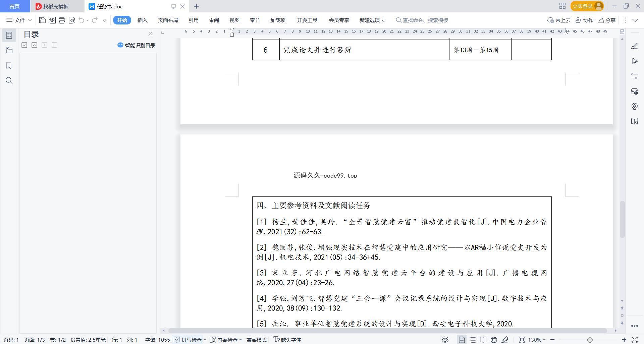The width and height of the screenshot is (644, 344).
Task: Click 未上云 cloud status button
Action: pyautogui.click(x=559, y=20)
